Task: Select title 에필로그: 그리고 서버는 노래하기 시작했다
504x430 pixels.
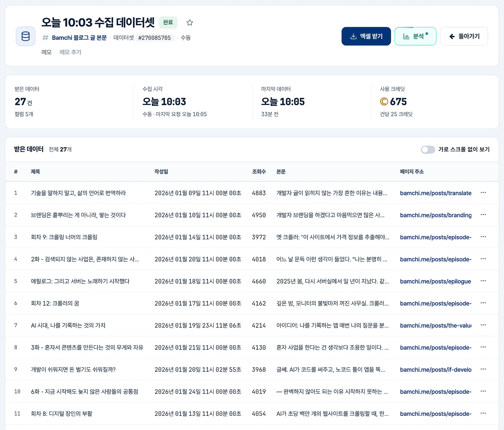Action: (80, 281)
